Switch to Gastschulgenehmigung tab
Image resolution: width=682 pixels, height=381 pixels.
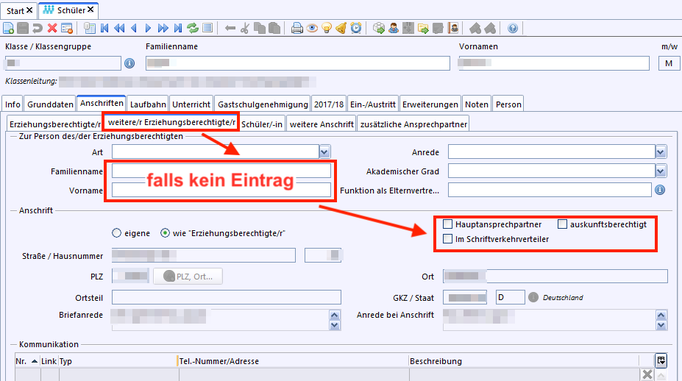point(263,104)
